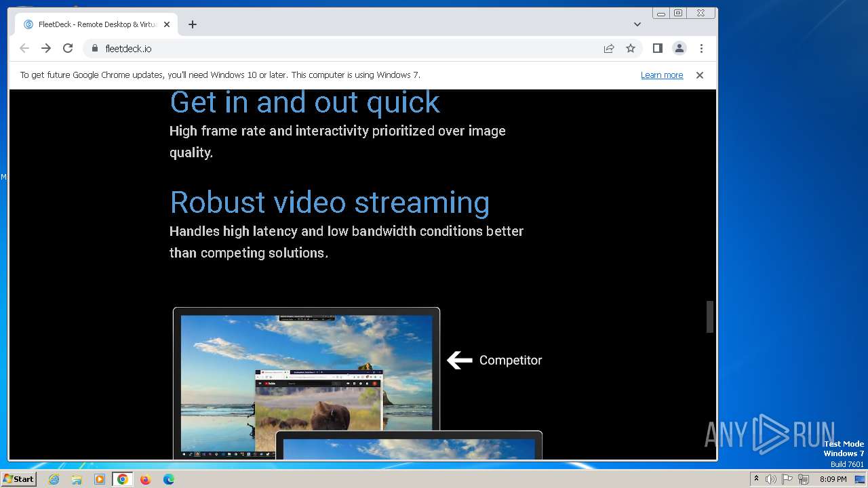Launch Internet Explorer from the taskbar
Image resolution: width=868 pixels, height=488 pixels.
tap(54, 479)
